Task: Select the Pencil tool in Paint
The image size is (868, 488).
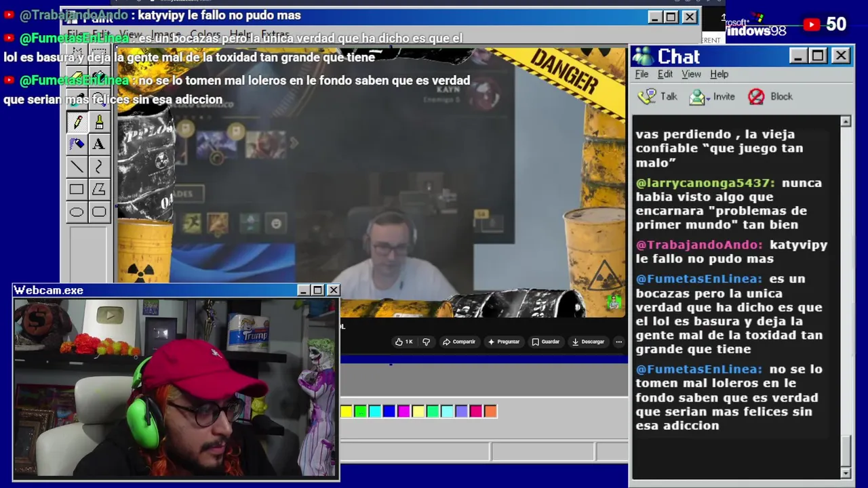Action: 77,122
